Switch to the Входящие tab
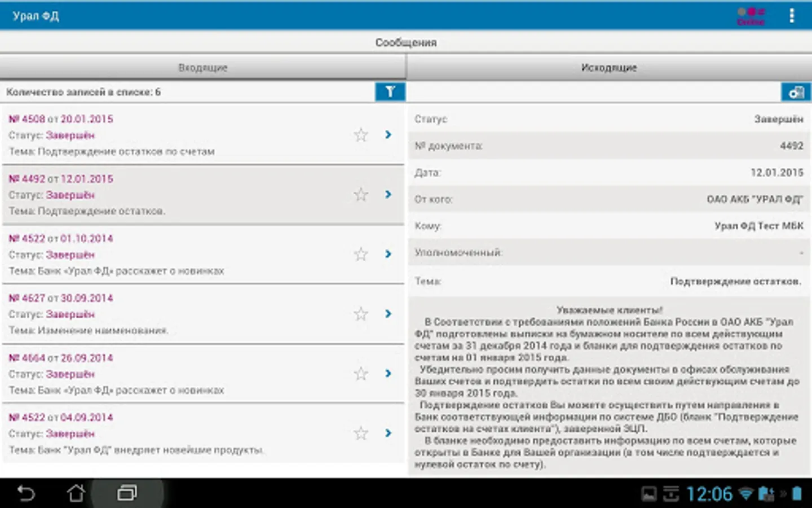This screenshot has height=508, width=812. (203, 67)
